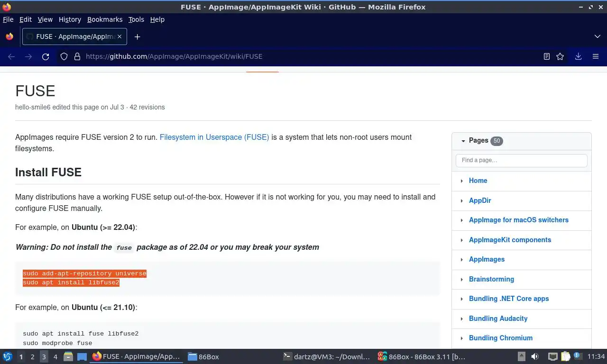Screen dimensions: 607x364
Task: Expand Bundling .NET Core apps arrow
Action: [x=462, y=299]
